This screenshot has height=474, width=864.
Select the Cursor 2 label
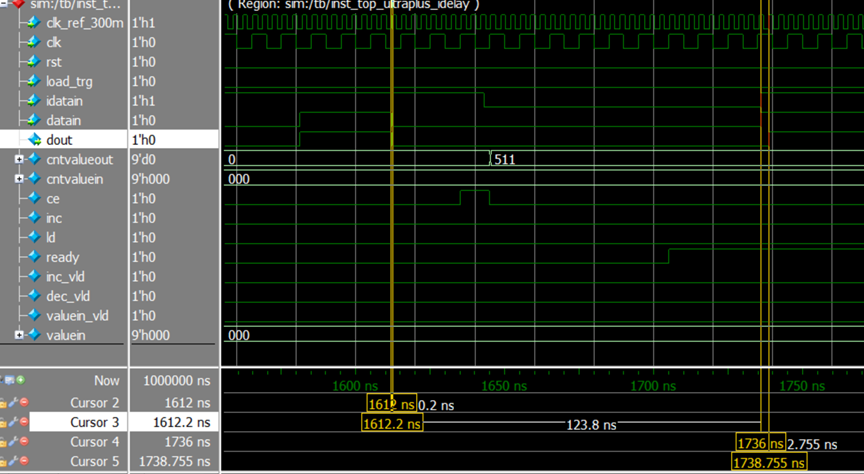pos(94,403)
